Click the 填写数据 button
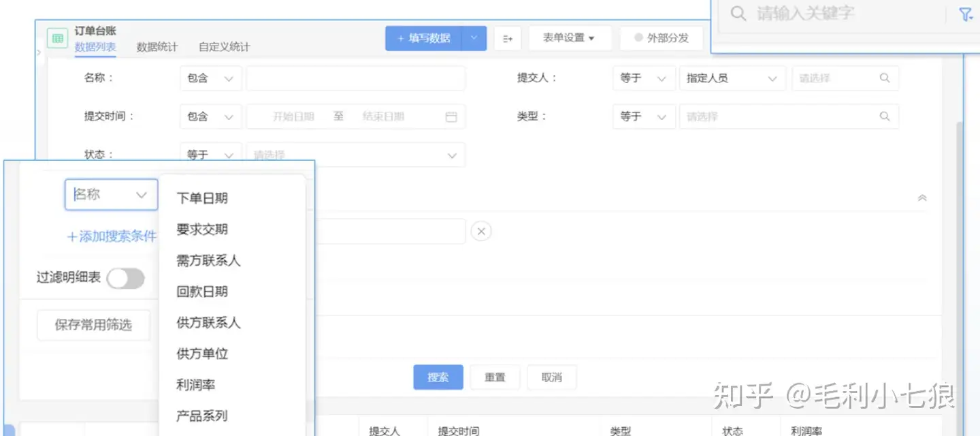980x436 pixels. 423,38
